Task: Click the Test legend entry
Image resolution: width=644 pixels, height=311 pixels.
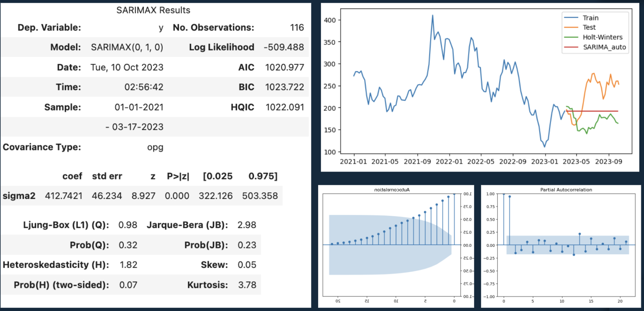Action: tap(589, 27)
